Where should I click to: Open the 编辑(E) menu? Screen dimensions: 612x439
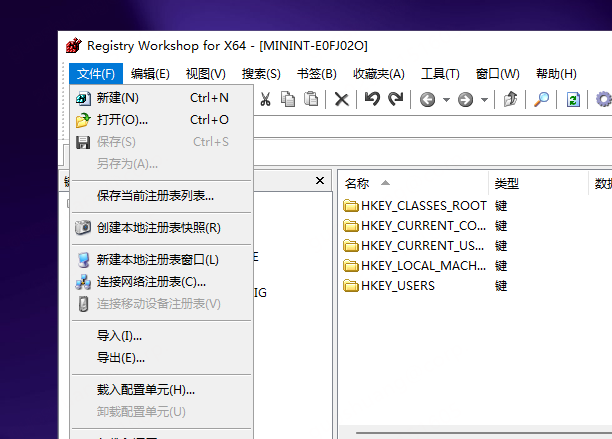pos(150,73)
